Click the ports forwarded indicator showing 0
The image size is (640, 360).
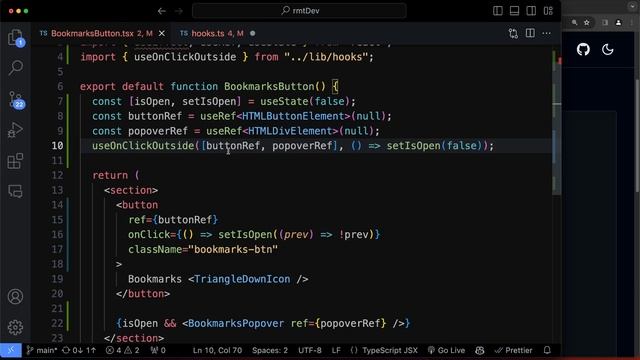tap(158, 350)
